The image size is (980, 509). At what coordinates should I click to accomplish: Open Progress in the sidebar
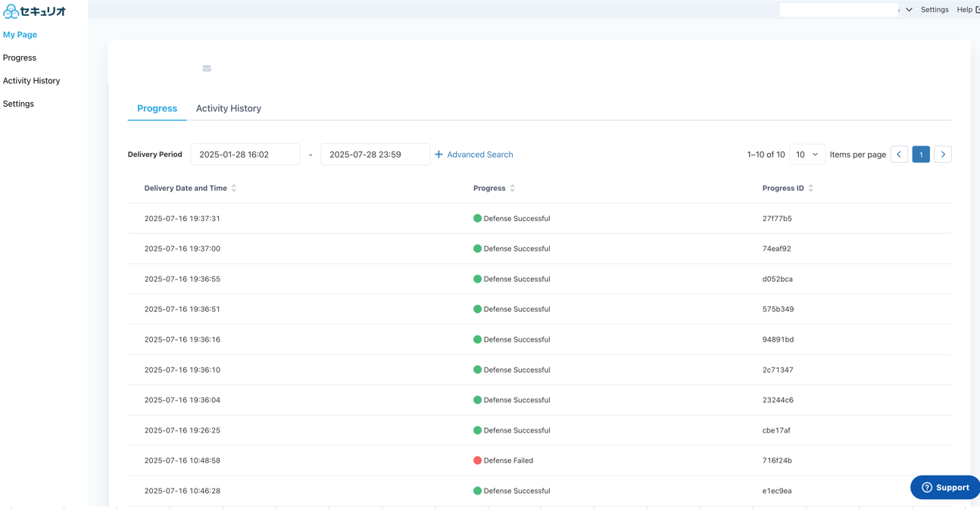[x=20, y=58]
